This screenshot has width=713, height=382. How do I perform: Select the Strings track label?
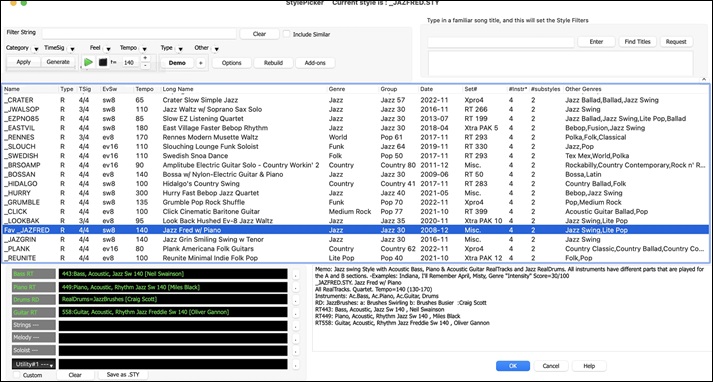point(34,325)
